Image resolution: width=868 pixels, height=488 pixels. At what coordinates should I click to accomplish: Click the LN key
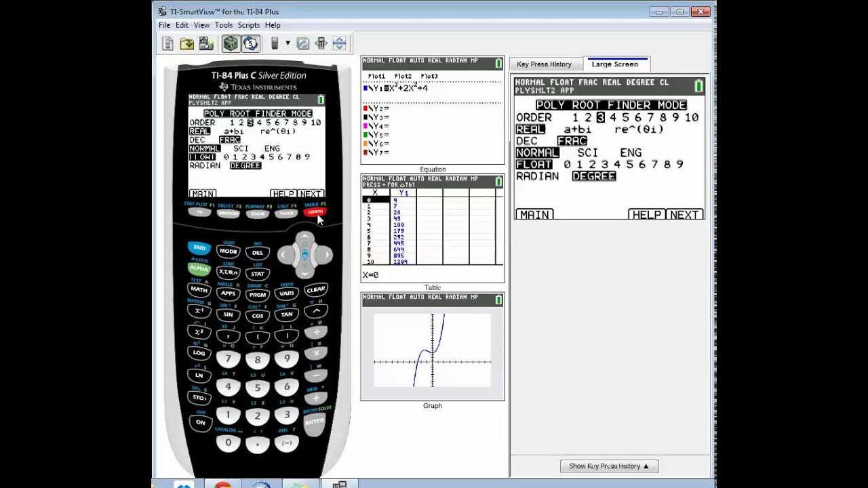coord(199,374)
